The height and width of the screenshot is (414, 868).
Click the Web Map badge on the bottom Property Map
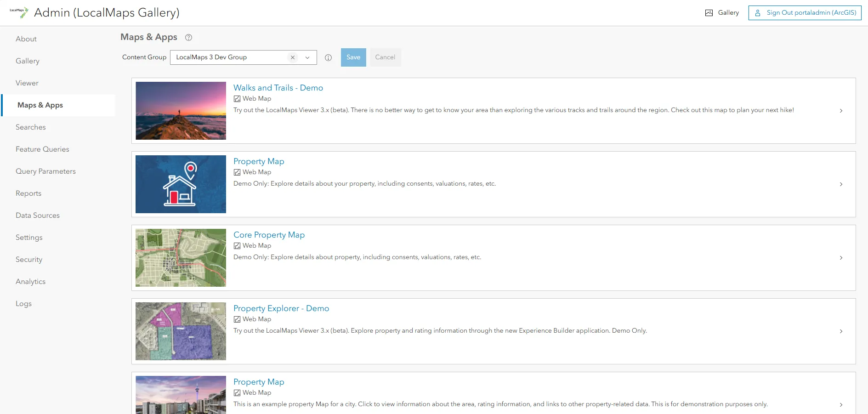point(237,393)
